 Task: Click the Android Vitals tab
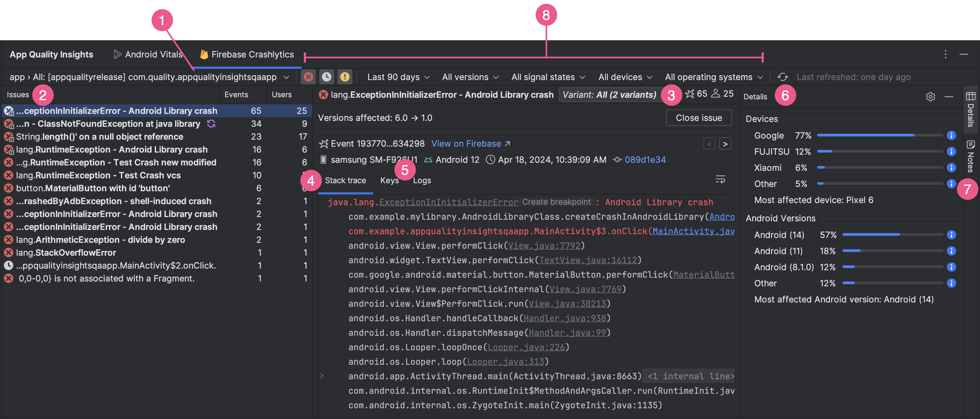click(146, 54)
